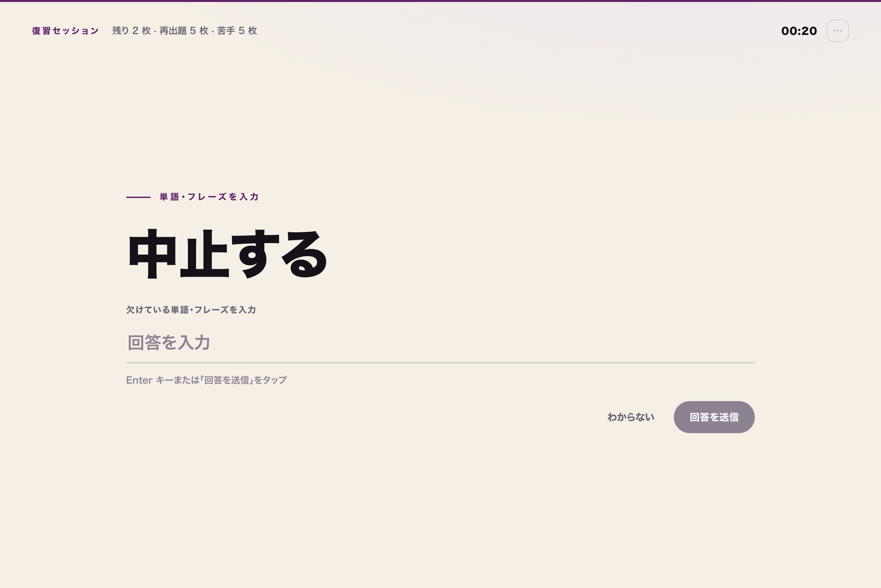Click the 00:20 session timer

799,31
